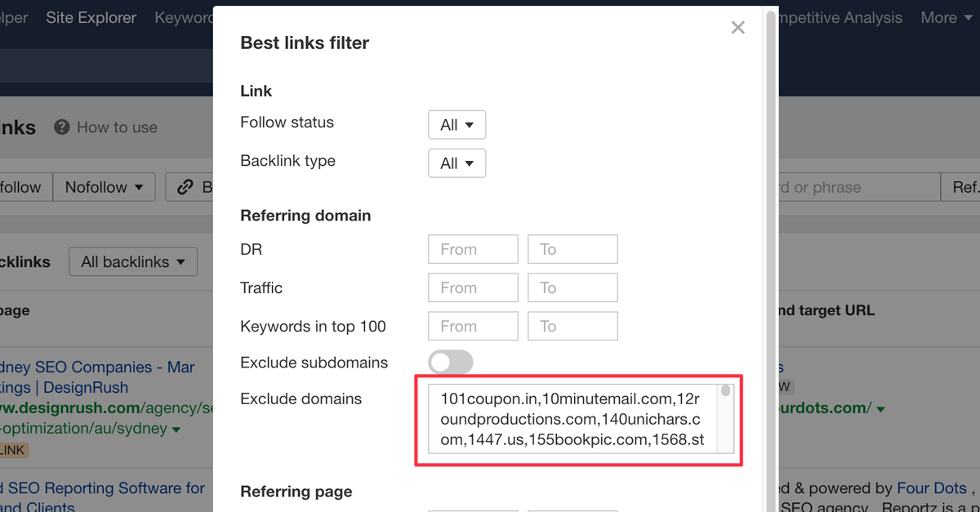Toggle the Exclude subdomains switch
This screenshot has width=980, height=512.
tap(451, 363)
